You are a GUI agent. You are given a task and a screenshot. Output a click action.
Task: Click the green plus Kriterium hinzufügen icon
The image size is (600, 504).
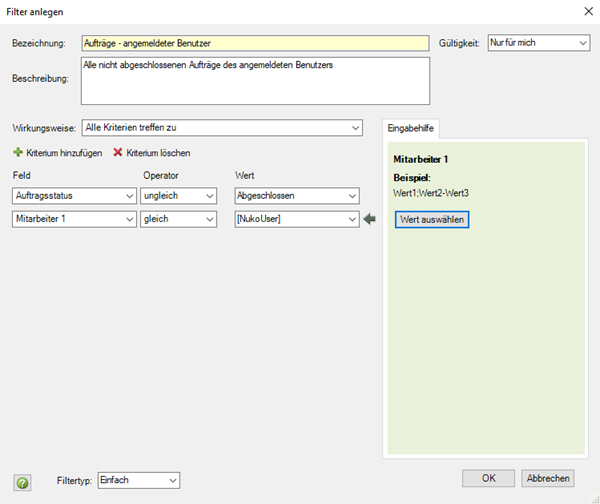pyautogui.click(x=18, y=152)
